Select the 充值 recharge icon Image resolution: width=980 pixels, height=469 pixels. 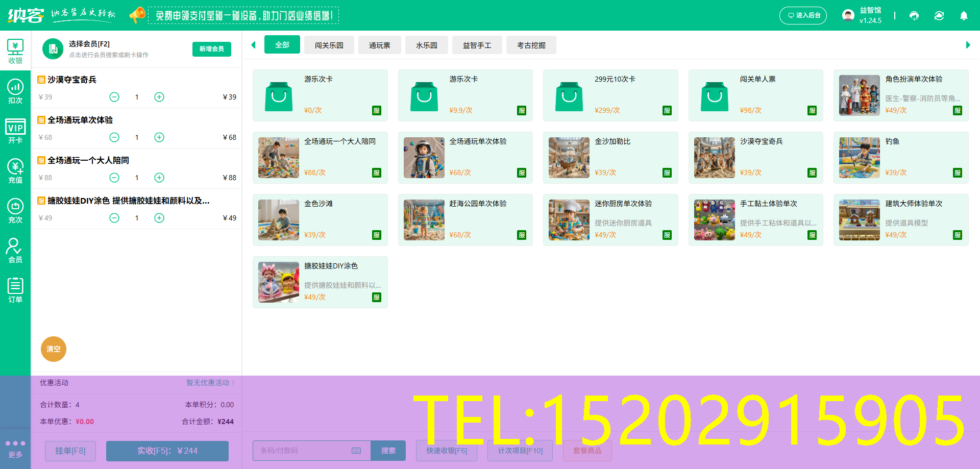point(15,168)
